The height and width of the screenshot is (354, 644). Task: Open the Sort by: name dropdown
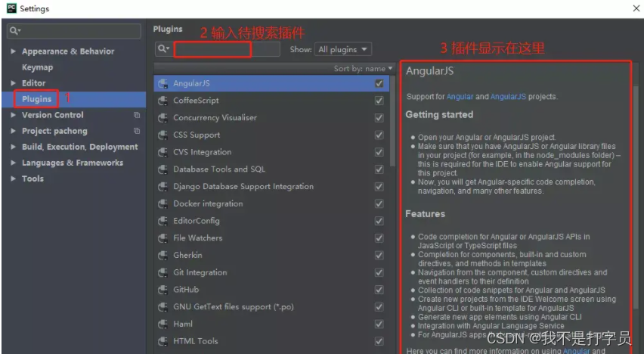pyautogui.click(x=363, y=69)
